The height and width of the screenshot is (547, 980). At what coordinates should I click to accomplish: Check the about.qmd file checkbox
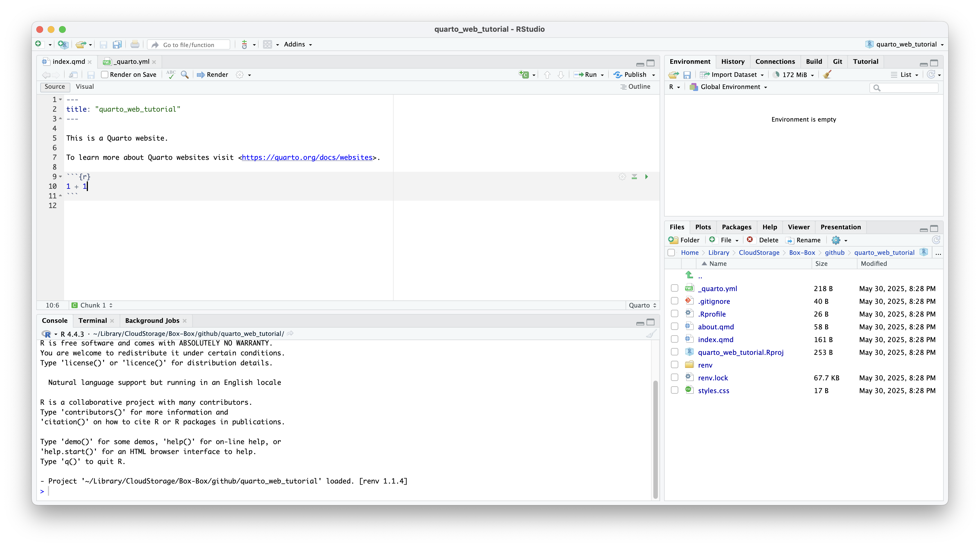[674, 326]
